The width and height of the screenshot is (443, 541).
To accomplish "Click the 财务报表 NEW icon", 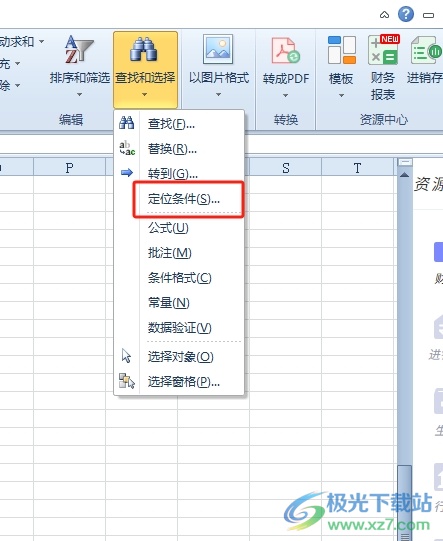I will pos(383,50).
